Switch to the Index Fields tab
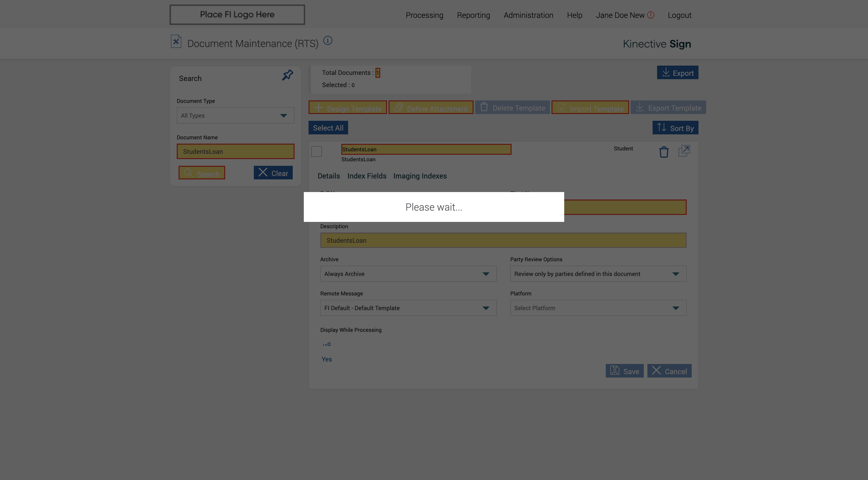This screenshot has width=868, height=480. coord(367,176)
